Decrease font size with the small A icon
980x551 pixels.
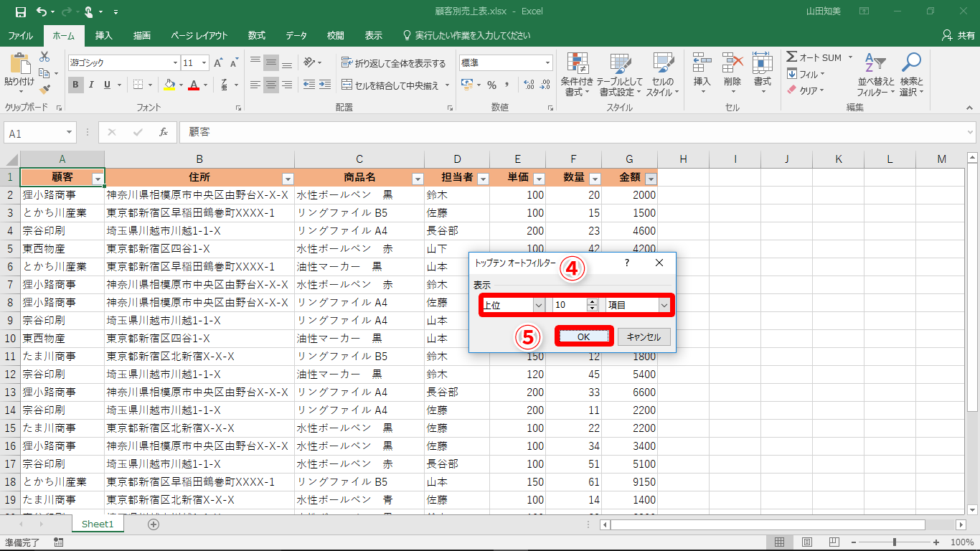[x=234, y=63]
